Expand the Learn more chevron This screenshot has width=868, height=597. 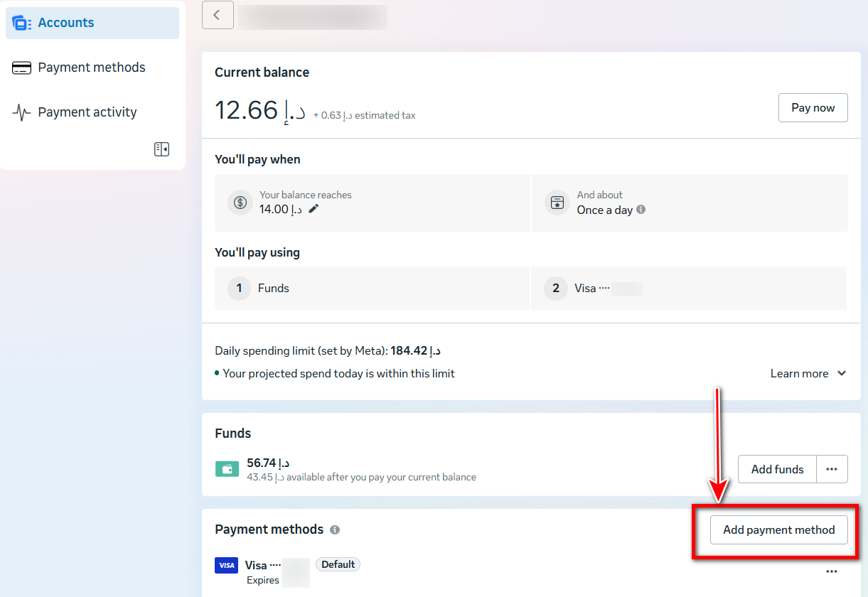(841, 372)
